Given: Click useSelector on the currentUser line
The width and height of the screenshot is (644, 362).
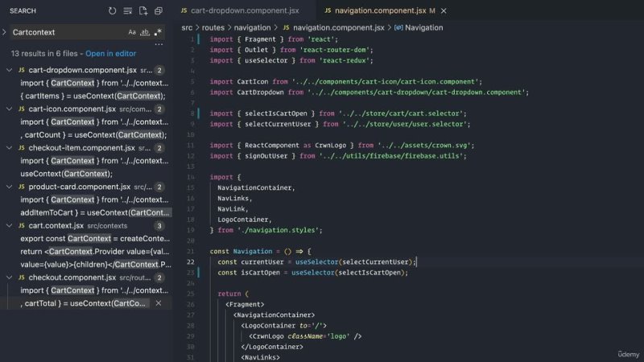Looking at the screenshot, I should click(316, 262).
